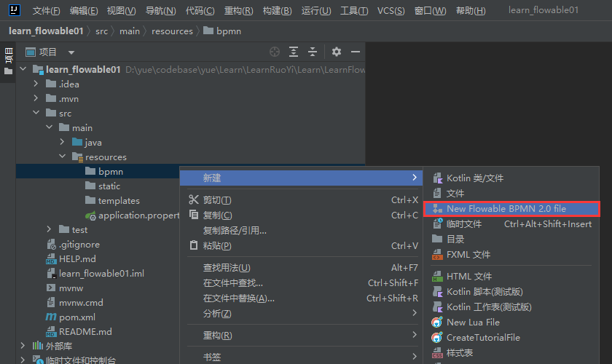
Task: Choose 复制路径/引用... option
Action: pos(301,230)
